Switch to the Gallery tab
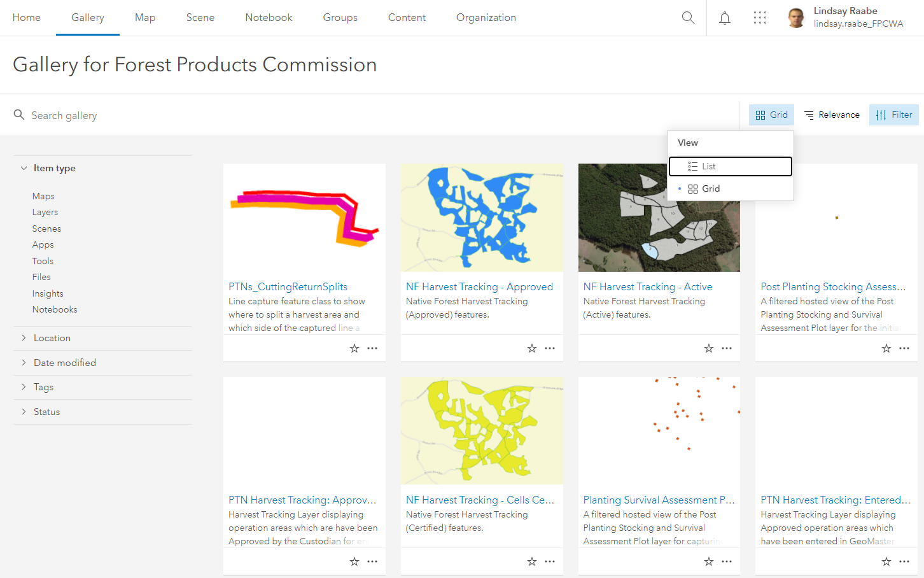The height and width of the screenshot is (578, 924). point(88,18)
